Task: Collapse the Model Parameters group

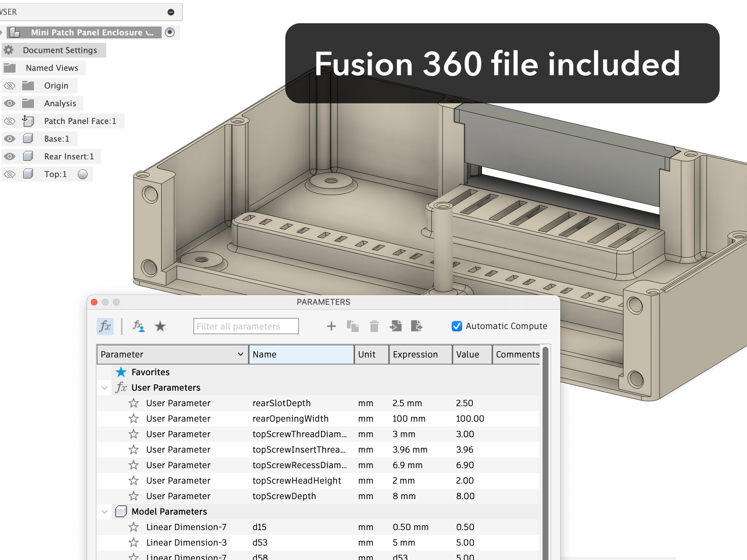Action: [x=104, y=512]
